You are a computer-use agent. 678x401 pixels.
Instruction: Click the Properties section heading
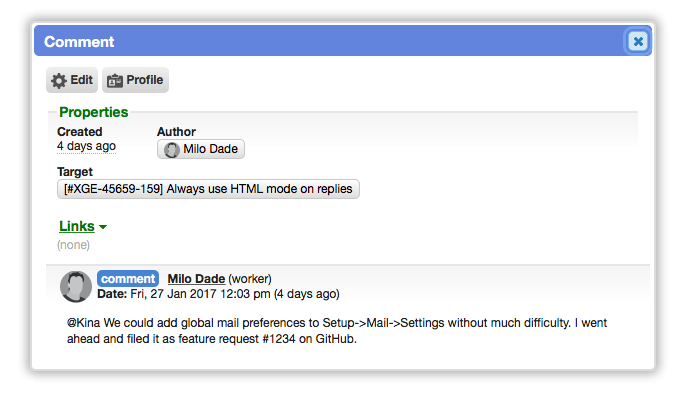(x=93, y=112)
